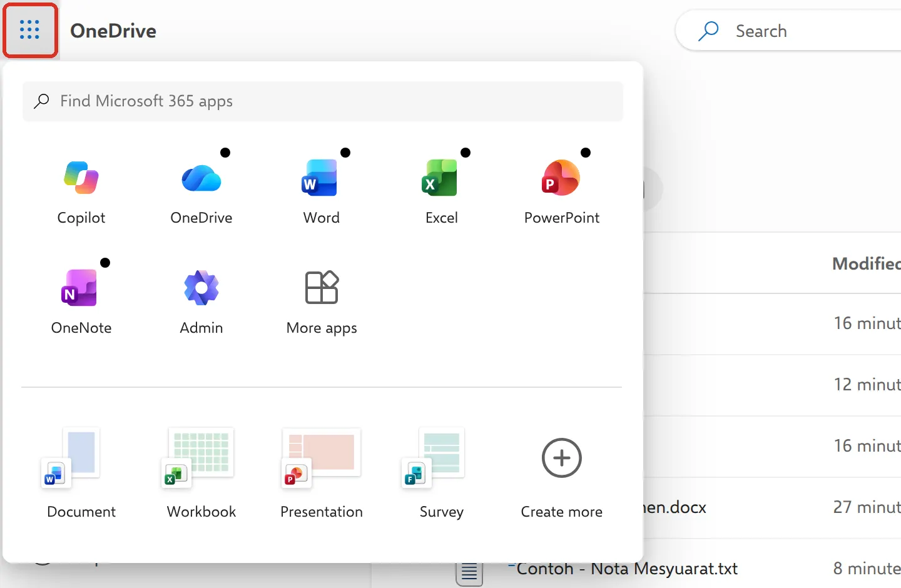The image size is (901, 588).
Task: Open Contoh - Nota Mesyuarat.txt file
Action: (x=627, y=569)
